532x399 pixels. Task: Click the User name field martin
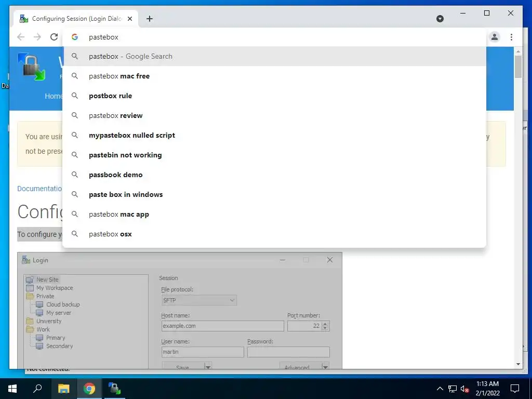[x=203, y=352]
